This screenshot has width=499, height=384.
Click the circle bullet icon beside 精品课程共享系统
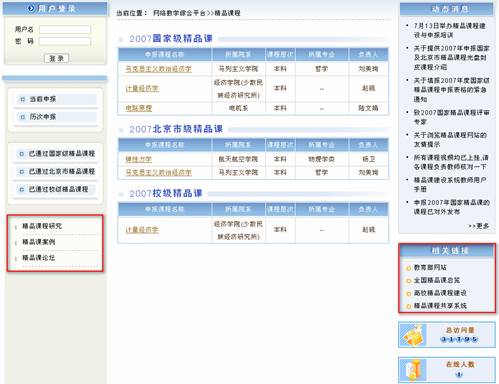point(408,306)
